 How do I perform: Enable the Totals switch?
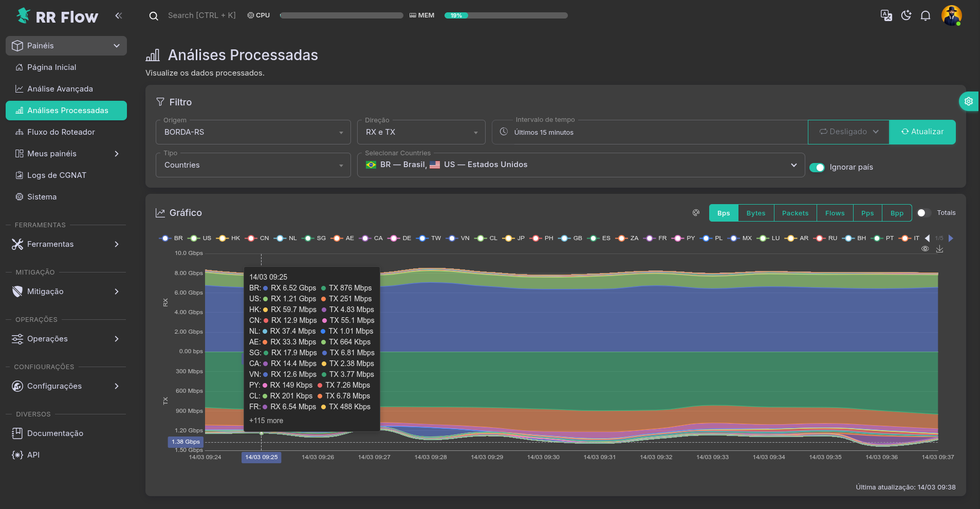coord(923,213)
